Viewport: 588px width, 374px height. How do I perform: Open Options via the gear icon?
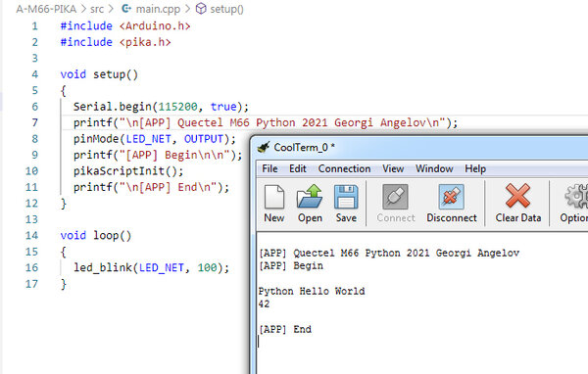[576, 197]
